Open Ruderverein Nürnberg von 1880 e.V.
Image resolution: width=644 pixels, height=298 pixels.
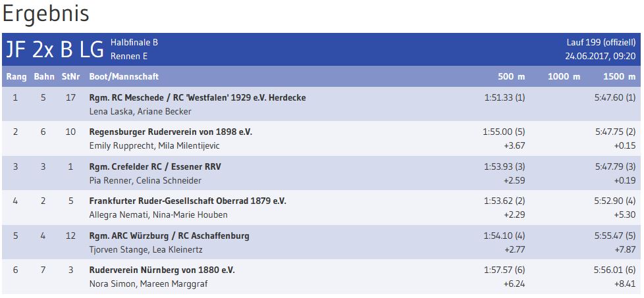[x=162, y=270]
